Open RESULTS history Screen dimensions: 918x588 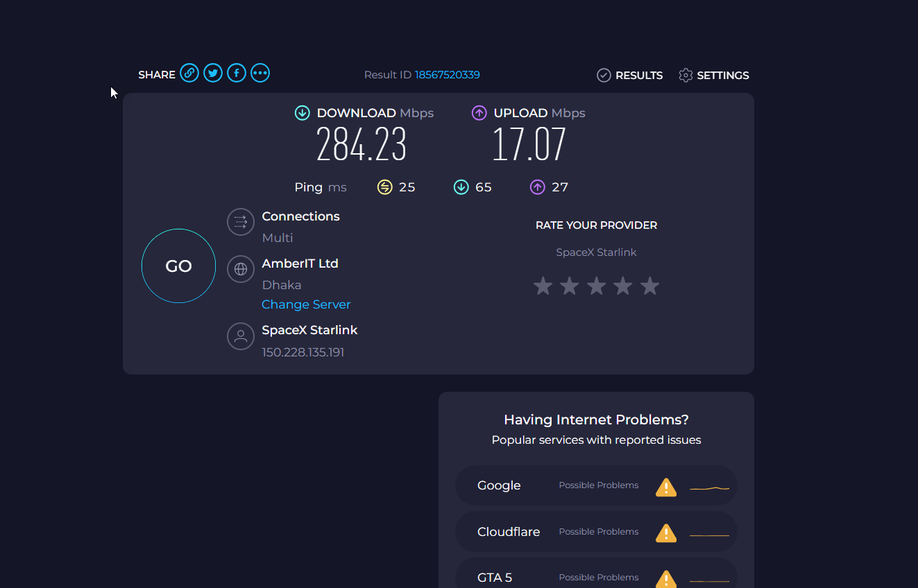[x=630, y=75]
